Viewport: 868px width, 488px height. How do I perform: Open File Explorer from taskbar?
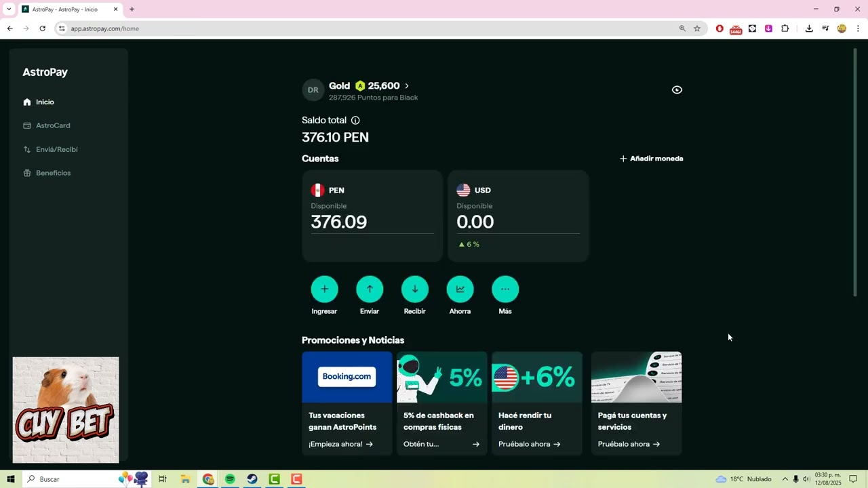(x=185, y=479)
